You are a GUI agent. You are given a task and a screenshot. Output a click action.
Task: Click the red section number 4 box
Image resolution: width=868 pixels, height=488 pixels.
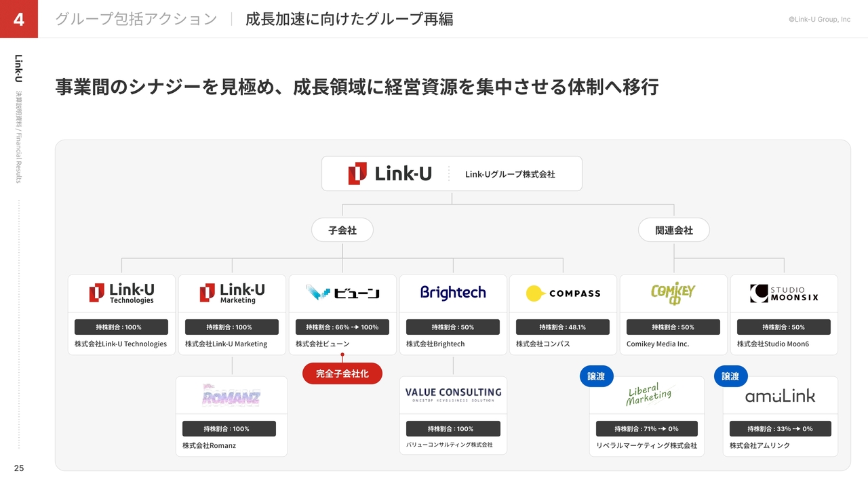coord(19,19)
